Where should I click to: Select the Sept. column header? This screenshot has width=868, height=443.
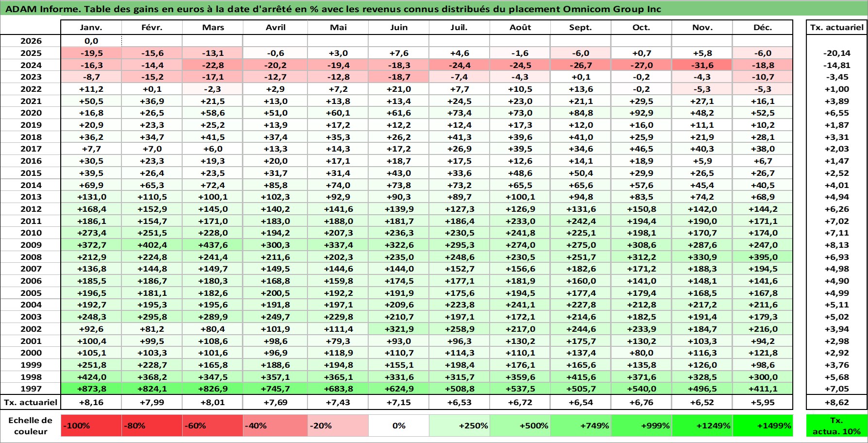[580, 27]
